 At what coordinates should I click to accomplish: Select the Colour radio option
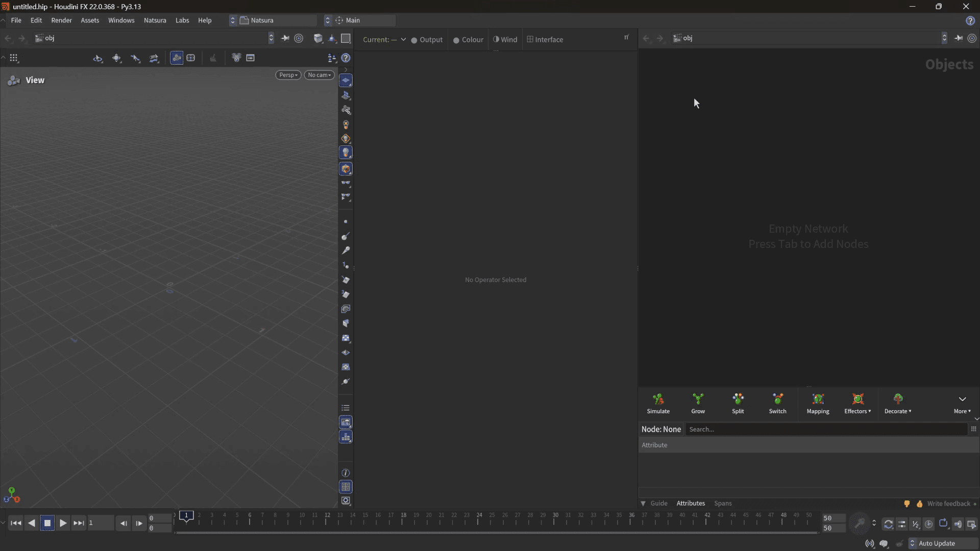(468, 40)
